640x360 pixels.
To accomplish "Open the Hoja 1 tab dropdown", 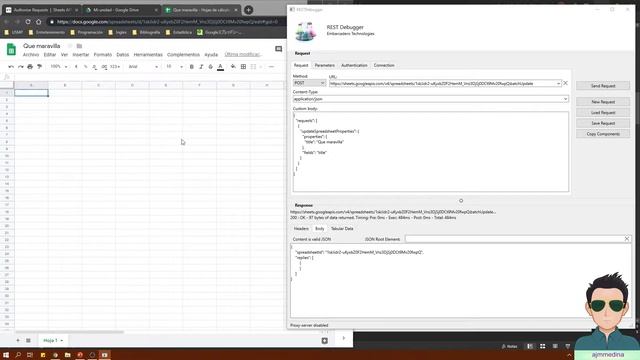I will (x=62, y=340).
